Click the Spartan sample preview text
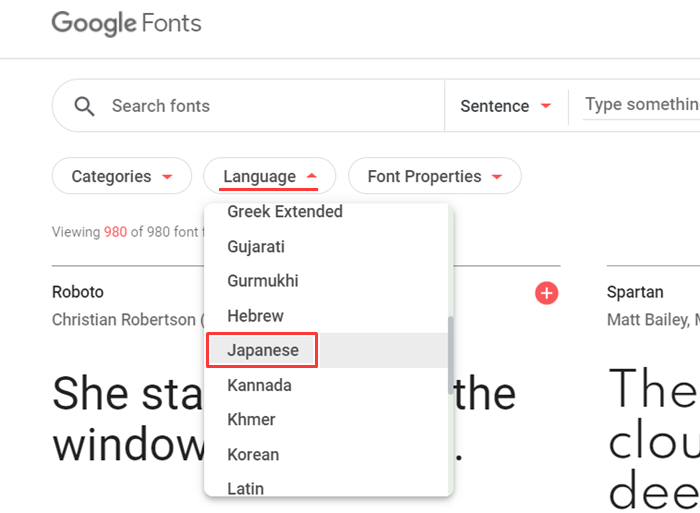This screenshot has height=513, width=700. [x=653, y=438]
